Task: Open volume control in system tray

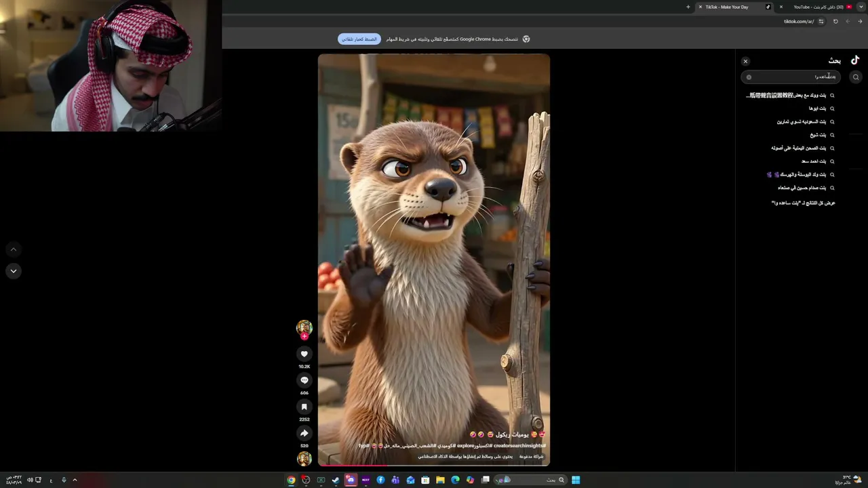Action: (30, 480)
